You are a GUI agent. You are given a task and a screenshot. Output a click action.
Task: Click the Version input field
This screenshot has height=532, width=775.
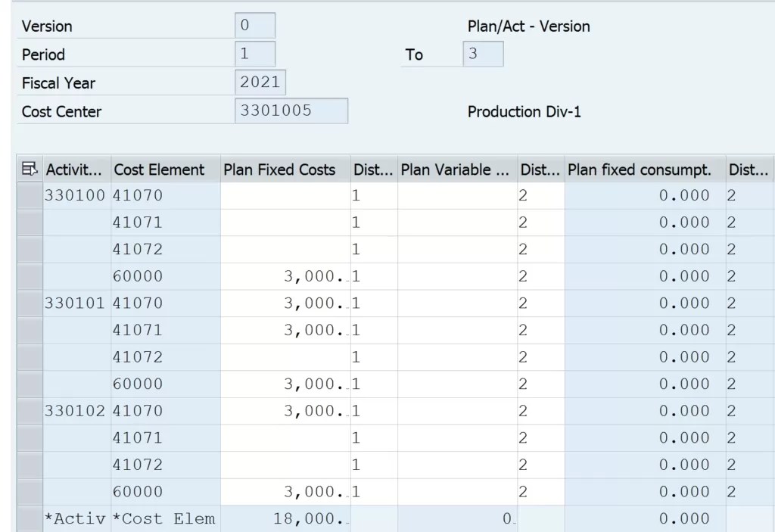point(255,26)
